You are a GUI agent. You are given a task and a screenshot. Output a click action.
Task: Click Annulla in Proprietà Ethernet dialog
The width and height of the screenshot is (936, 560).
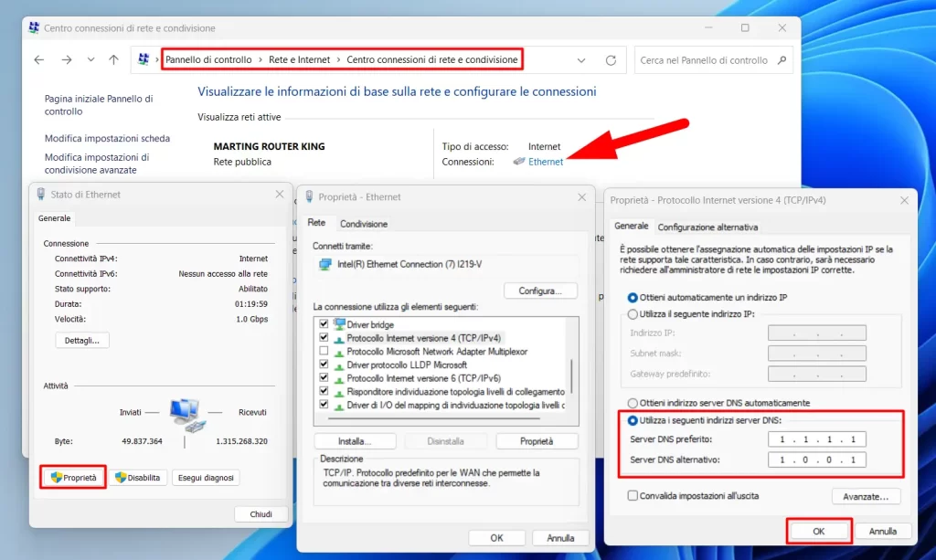click(x=560, y=538)
